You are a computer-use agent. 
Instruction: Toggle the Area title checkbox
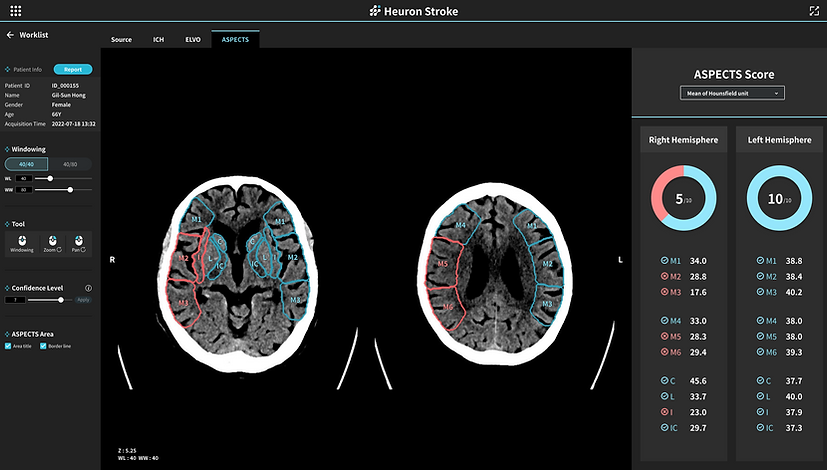tap(8, 346)
